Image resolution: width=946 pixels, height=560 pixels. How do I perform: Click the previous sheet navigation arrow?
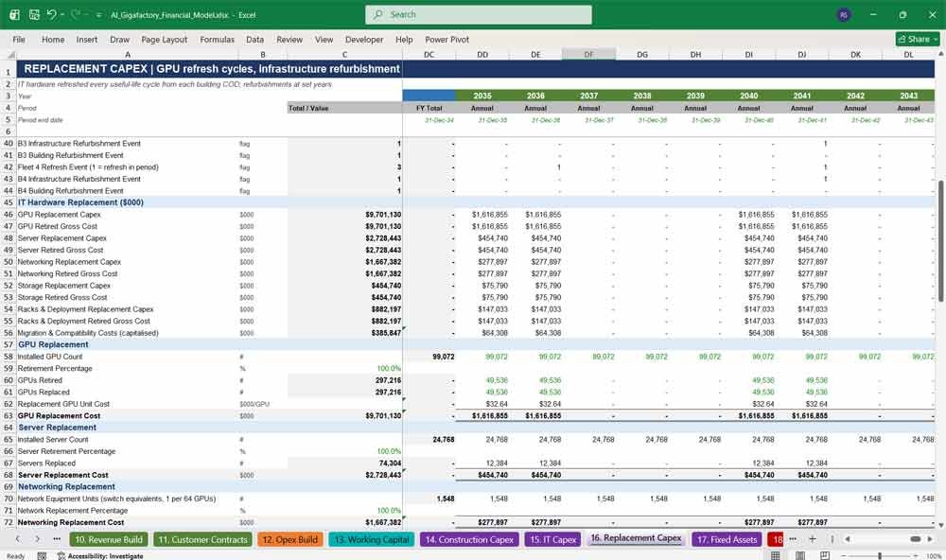[x=18, y=539]
